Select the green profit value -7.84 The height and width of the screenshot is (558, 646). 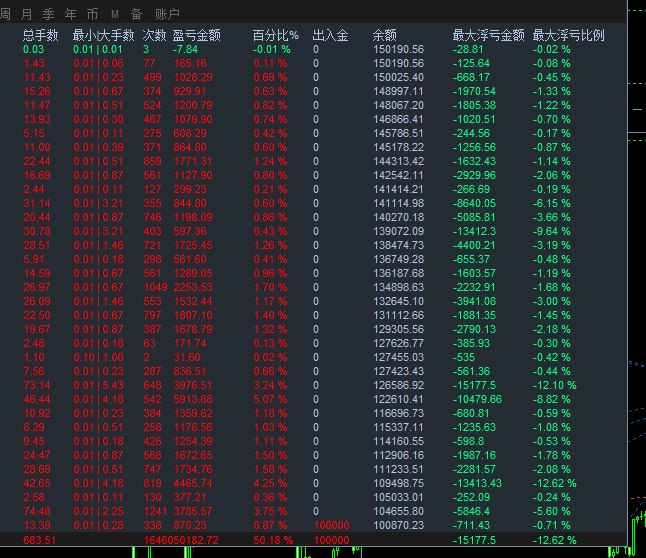[x=185, y=49]
